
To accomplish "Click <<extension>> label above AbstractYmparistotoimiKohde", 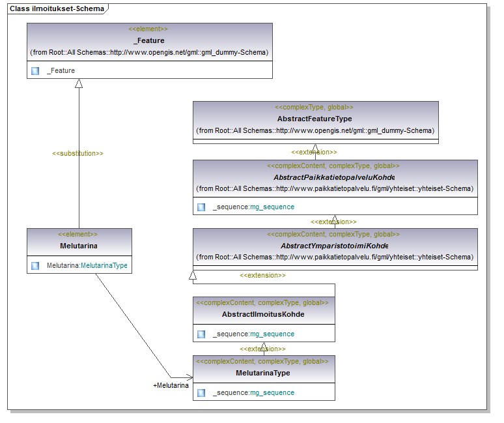I will [x=333, y=222].
